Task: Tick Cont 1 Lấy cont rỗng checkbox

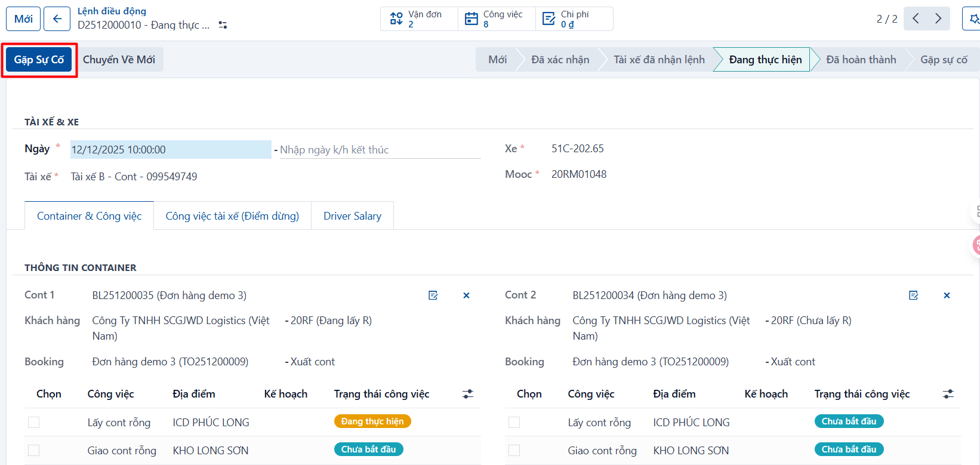Action: [34, 423]
